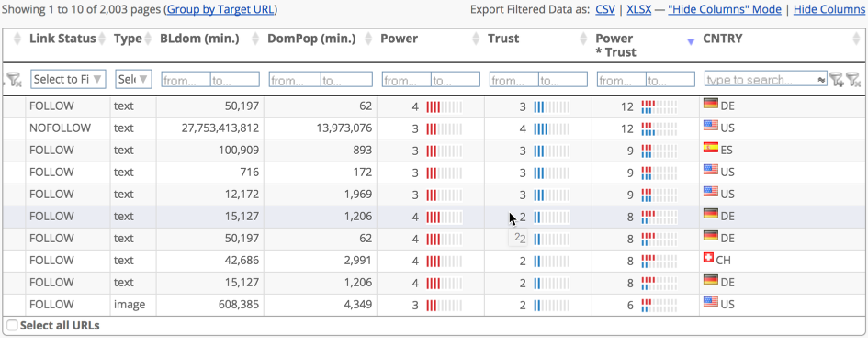Image resolution: width=868 pixels, height=346 pixels.
Task: Click the Swiss flag in the CH row
Action: 708,258
